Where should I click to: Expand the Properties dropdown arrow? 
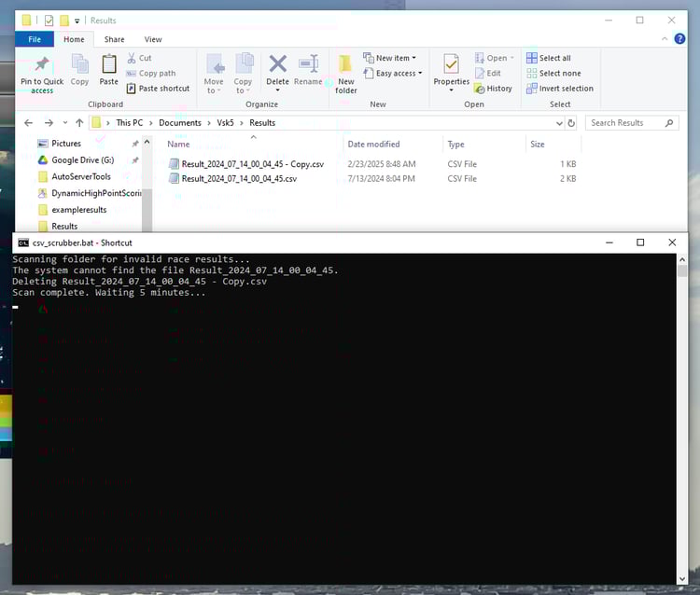452,90
